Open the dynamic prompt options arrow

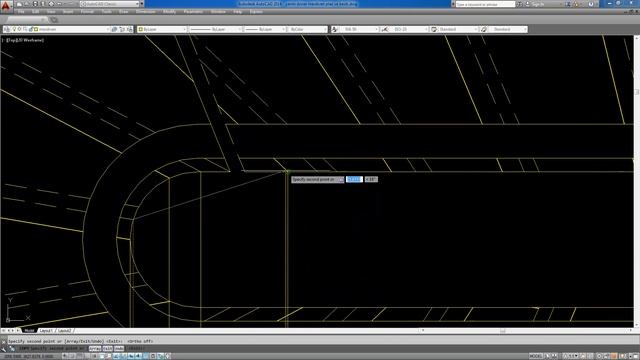(341, 179)
